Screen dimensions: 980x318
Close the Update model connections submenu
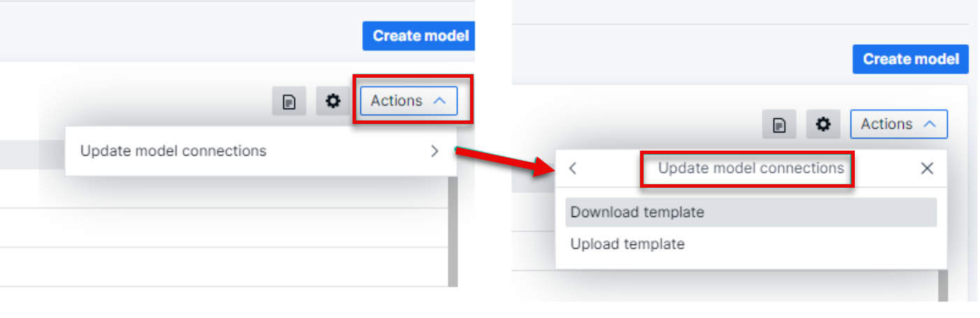(927, 168)
